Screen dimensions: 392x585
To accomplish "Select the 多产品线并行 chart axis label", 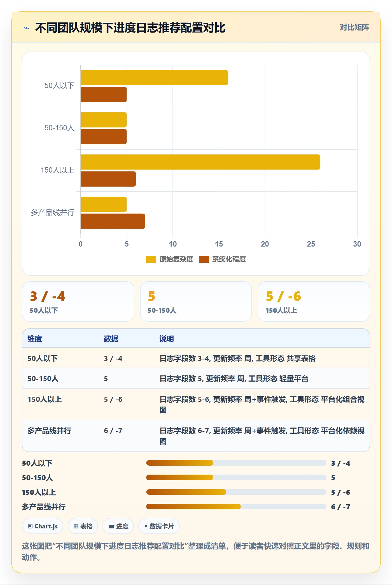I will [x=53, y=212].
